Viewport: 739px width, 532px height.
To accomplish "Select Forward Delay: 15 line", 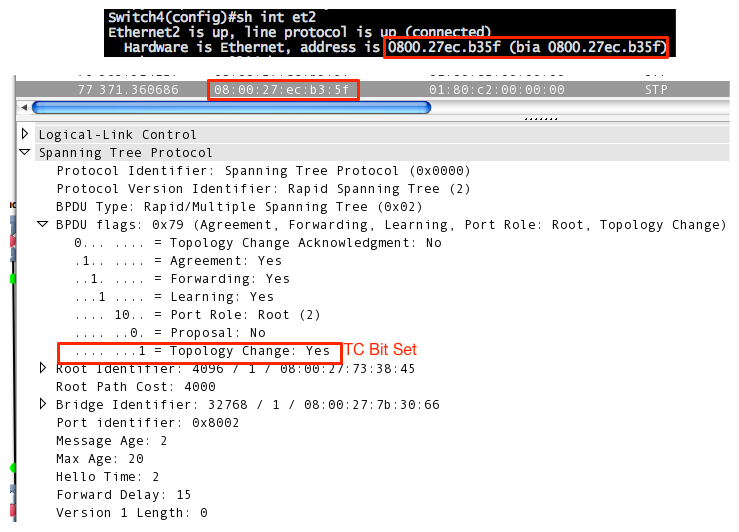I will tap(124, 494).
